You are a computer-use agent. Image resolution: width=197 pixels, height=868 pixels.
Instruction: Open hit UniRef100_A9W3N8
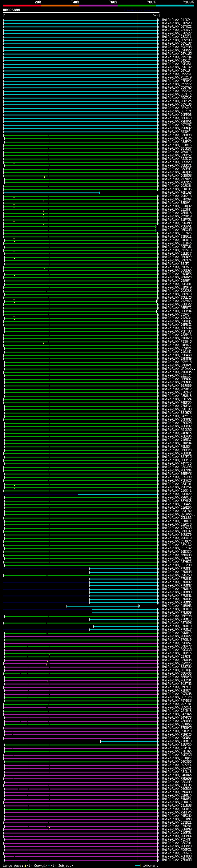pyautogui.click(x=177, y=224)
